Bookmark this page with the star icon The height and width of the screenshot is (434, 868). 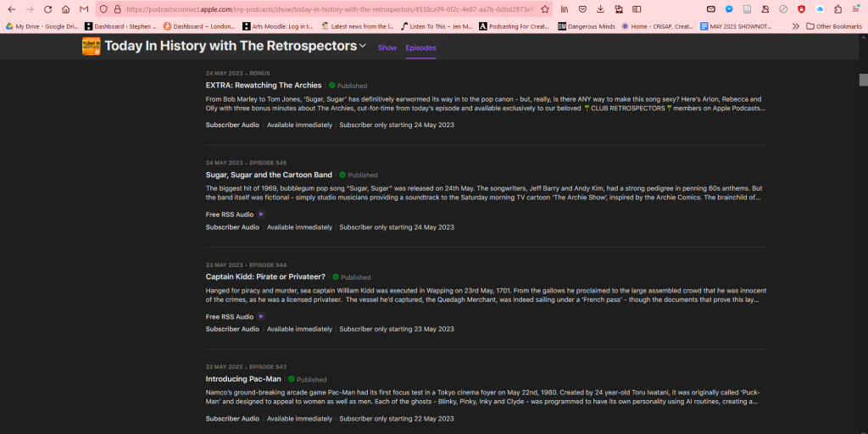click(545, 9)
